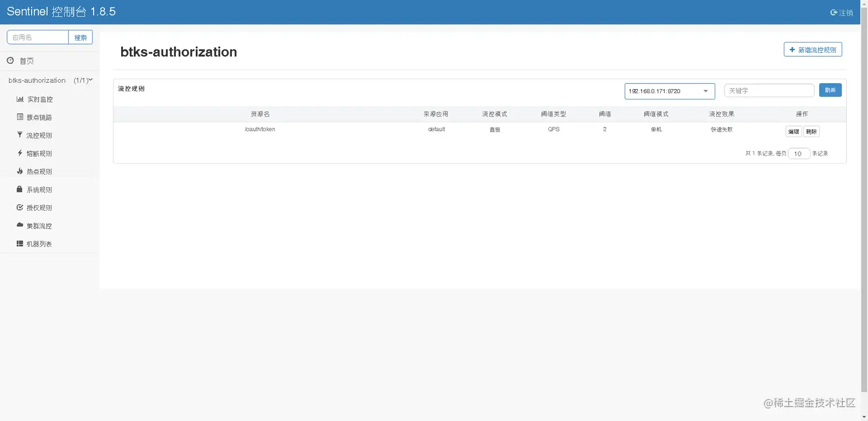Screen dimensions: 868x421
Task: Click the plus icon in 新增流控规则
Action: (x=793, y=50)
